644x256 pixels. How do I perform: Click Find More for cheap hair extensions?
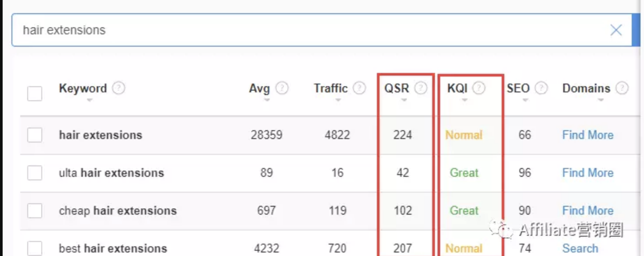588,211
